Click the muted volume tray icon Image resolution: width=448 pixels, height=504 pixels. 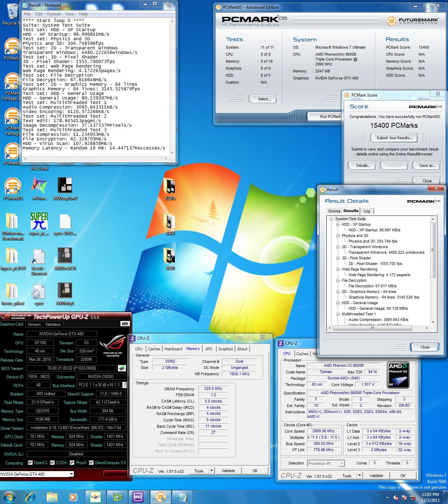click(396, 497)
